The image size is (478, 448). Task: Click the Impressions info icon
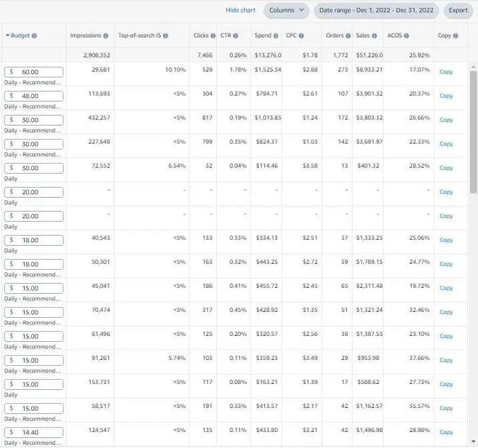pos(105,35)
